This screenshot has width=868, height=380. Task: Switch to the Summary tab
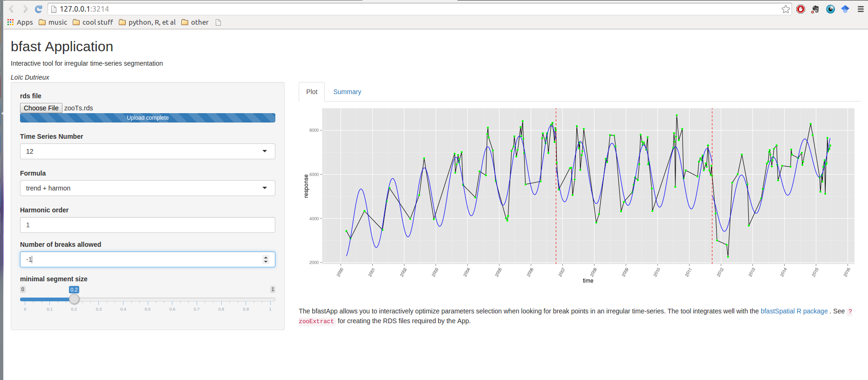pyautogui.click(x=347, y=92)
